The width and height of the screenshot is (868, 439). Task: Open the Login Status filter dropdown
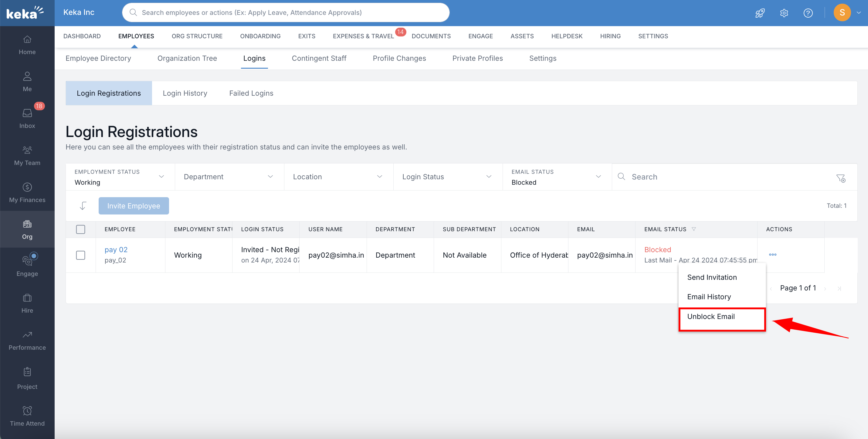click(x=447, y=177)
